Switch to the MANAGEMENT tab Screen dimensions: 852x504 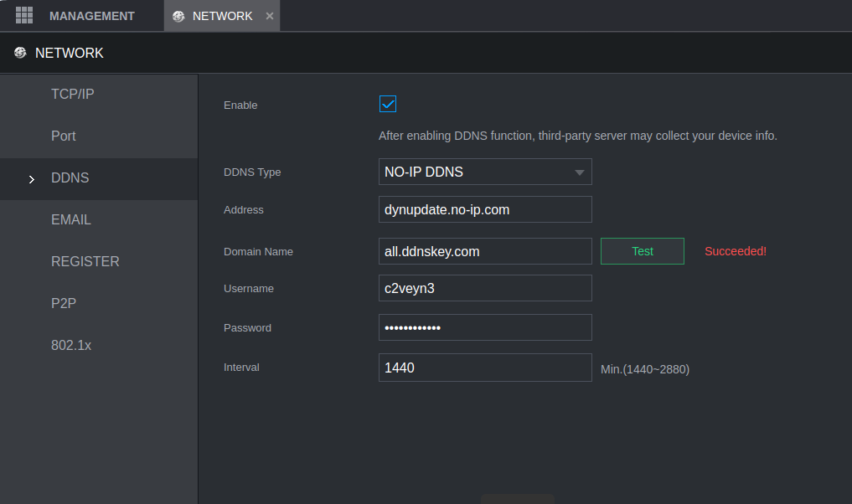click(x=91, y=16)
